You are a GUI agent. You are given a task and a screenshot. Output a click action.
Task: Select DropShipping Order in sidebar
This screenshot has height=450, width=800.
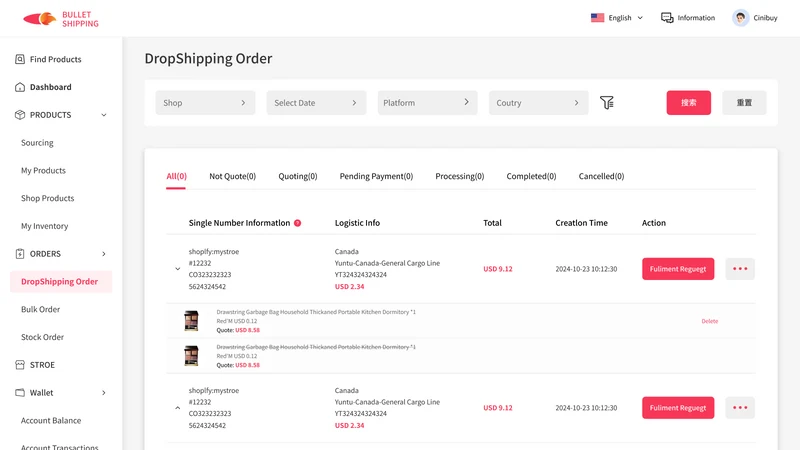(x=61, y=282)
